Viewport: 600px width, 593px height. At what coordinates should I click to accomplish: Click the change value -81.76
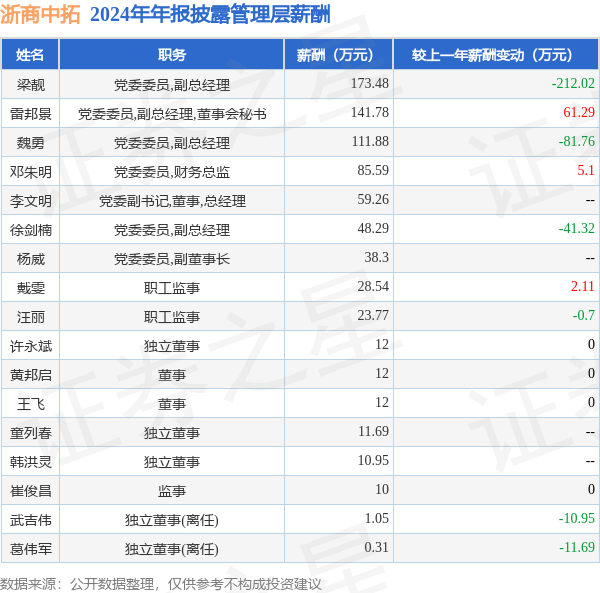pyautogui.click(x=577, y=142)
